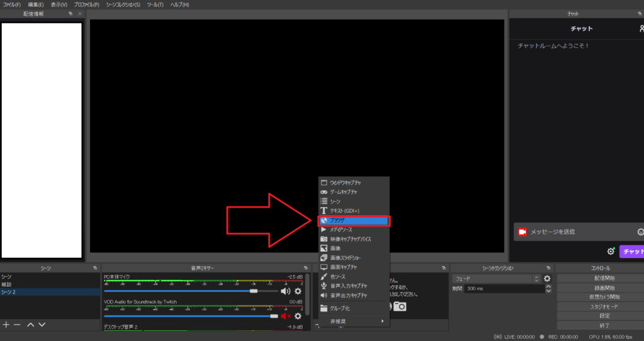The width and height of the screenshot is (644, 341).
Task: Open the 表示(V) menu
Action: [x=58, y=5]
